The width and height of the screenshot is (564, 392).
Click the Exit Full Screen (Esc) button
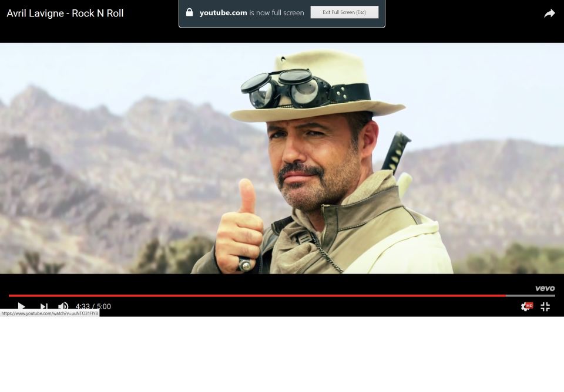pyautogui.click(x=344, y=12)
